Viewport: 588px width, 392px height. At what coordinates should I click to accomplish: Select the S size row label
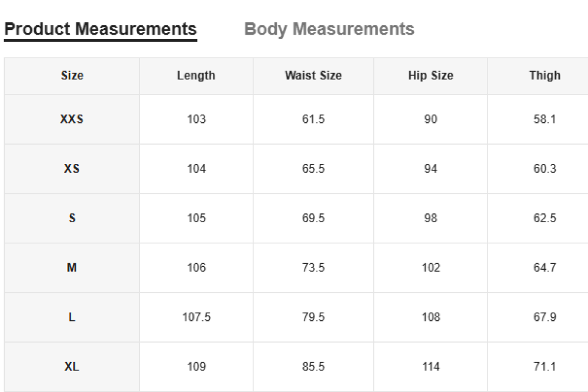click(x=72, y=218)
